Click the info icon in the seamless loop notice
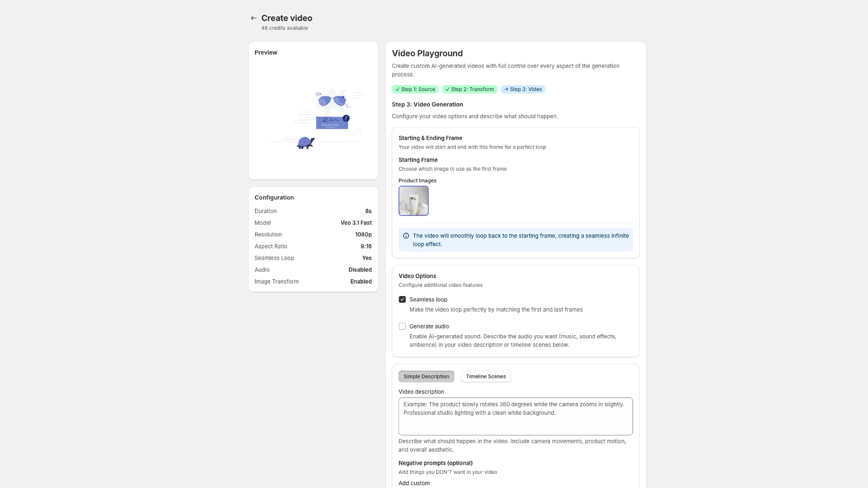This screenshot has height=488, width=868. [x=405, y=235]
